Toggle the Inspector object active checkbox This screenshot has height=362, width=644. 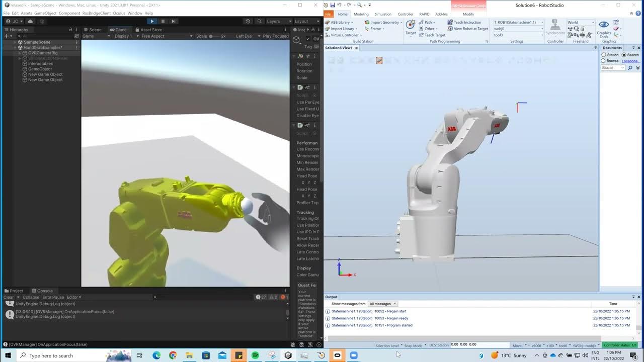tap(308, 39)
